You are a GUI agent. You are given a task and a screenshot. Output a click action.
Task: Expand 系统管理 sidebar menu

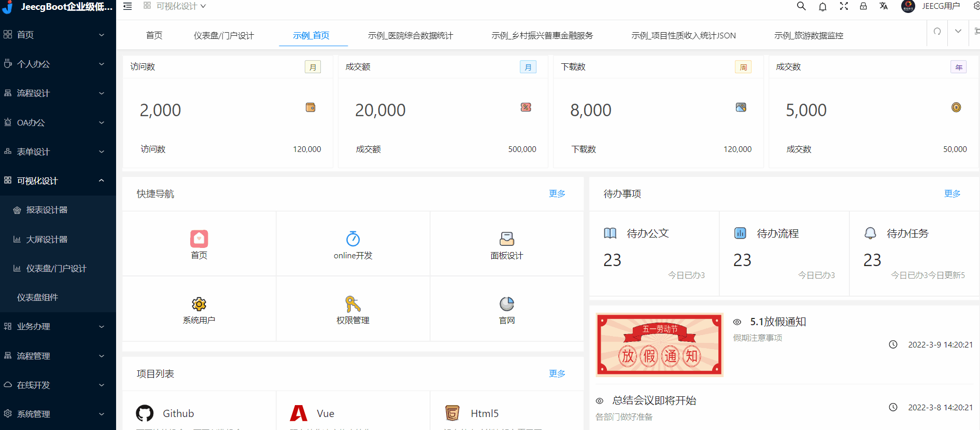[58, 414]
